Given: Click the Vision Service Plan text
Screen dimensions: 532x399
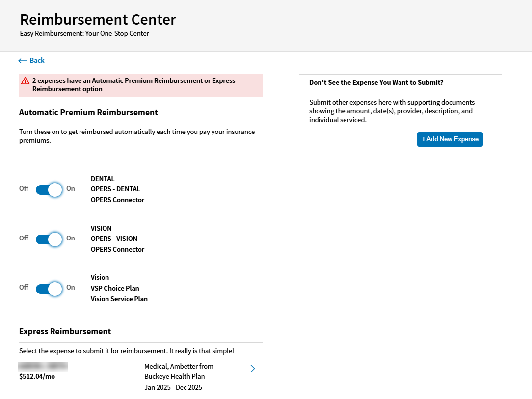Looking at the screenshot, I should pos(119,299).
